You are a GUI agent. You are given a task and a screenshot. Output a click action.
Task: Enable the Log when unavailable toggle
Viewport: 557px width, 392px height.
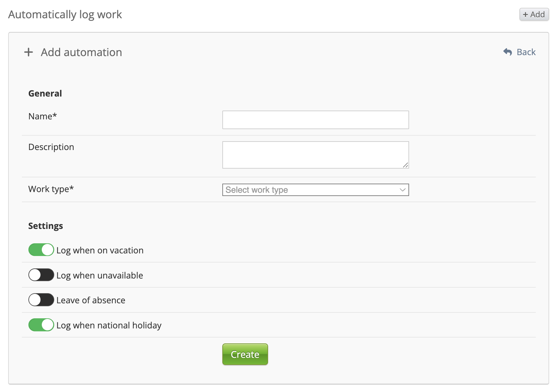point(41,275)
